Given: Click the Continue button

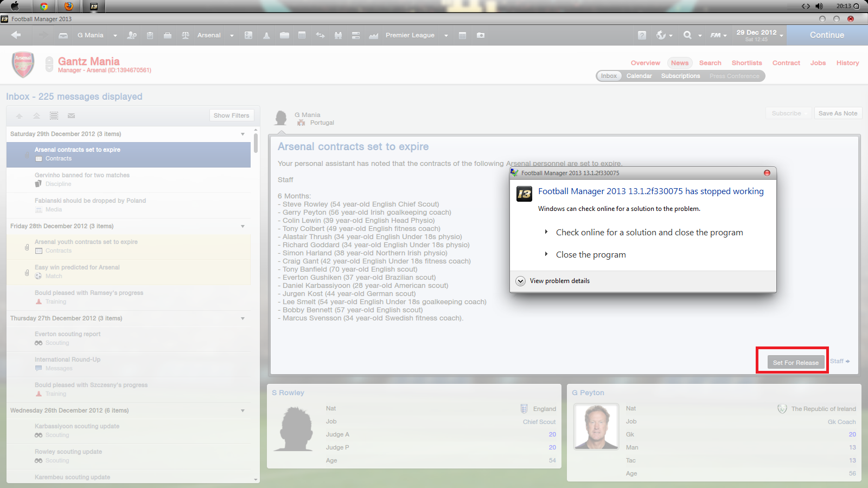Looking at the screenshot, I should (827, 35).
